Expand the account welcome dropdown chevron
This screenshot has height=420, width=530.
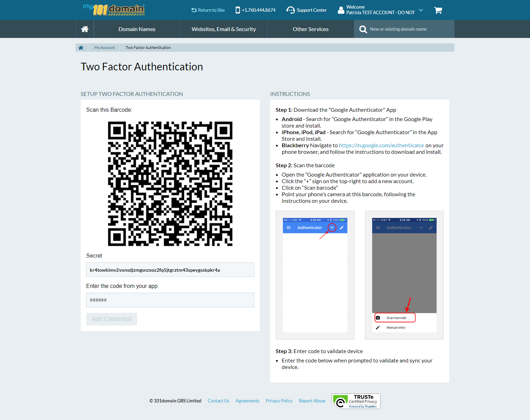click(x=421, y=10)
